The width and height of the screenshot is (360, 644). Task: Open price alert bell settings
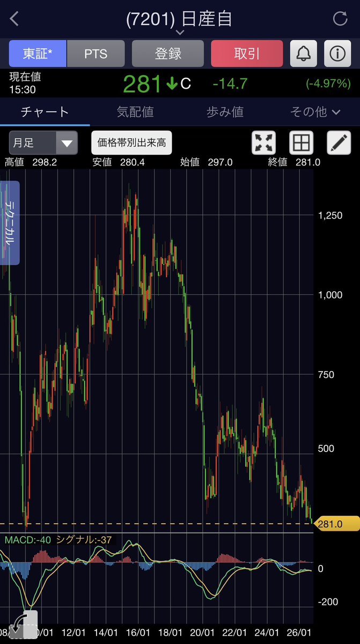click(304, 53)
